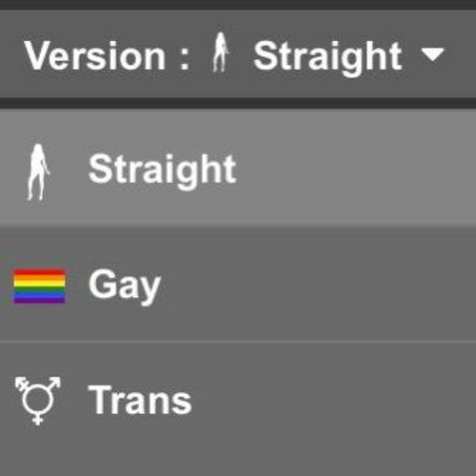
Task: Click the dark separator bar beneath the Version header
Action: [238, 104]
